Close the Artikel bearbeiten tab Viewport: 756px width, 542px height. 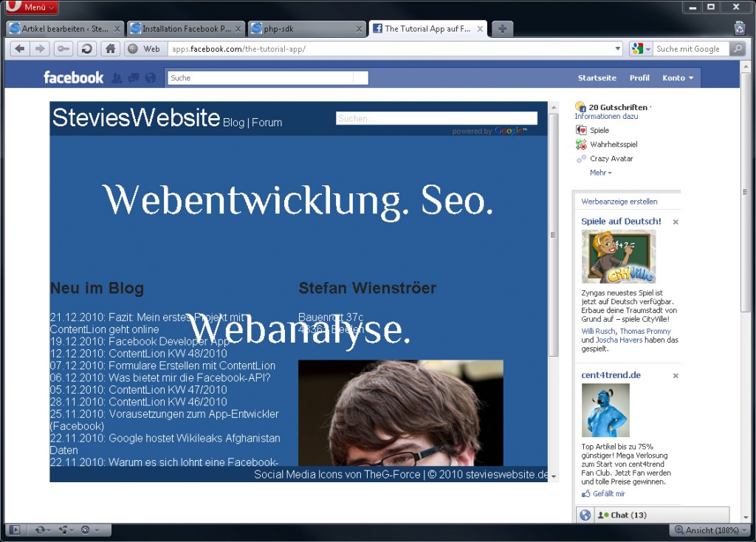(117, 29)
